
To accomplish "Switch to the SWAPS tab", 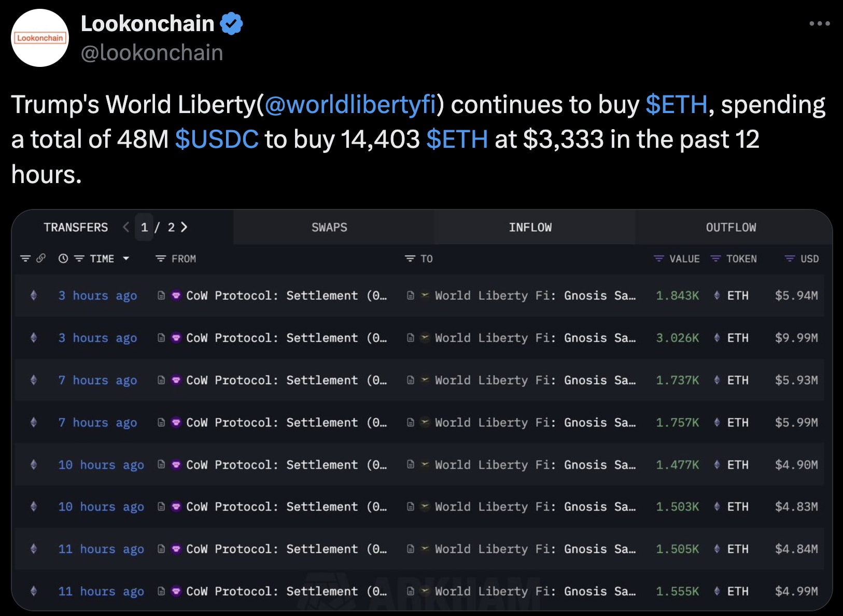I will coord(329,227).
